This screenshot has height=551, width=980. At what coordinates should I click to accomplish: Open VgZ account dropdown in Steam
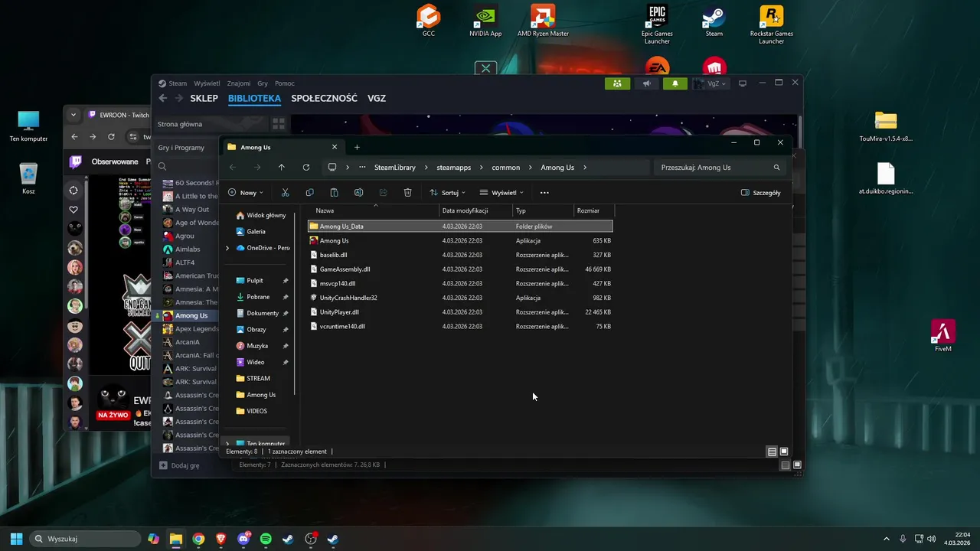tap(711, 83)
